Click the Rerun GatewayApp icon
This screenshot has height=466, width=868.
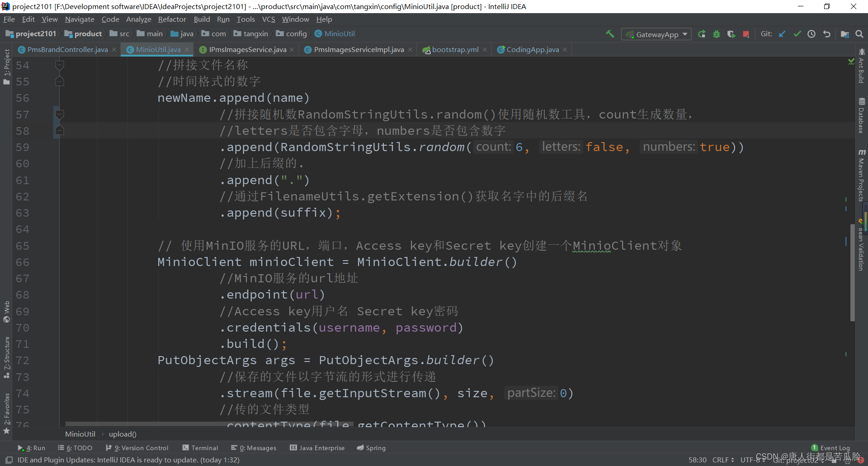point(702,34)
